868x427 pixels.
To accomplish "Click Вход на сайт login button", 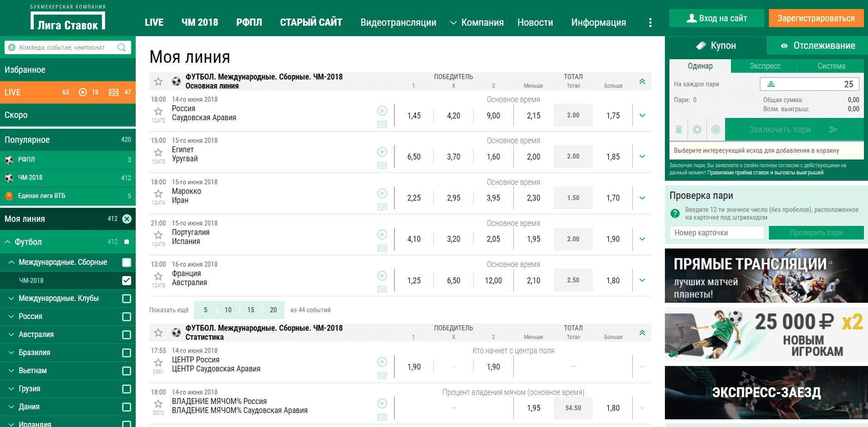I will pos(716,18).
